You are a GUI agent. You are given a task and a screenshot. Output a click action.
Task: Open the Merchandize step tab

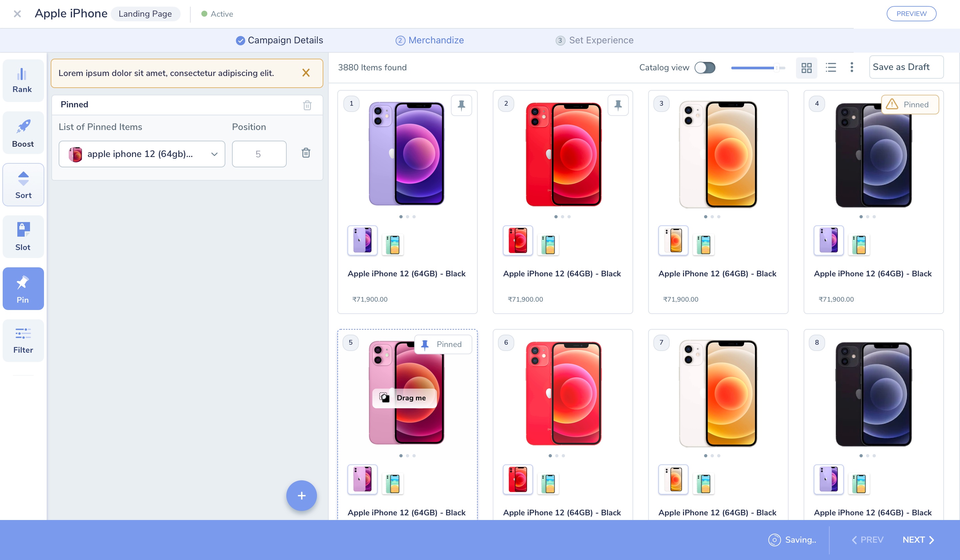pyautogui.click(x=430, y=40)
